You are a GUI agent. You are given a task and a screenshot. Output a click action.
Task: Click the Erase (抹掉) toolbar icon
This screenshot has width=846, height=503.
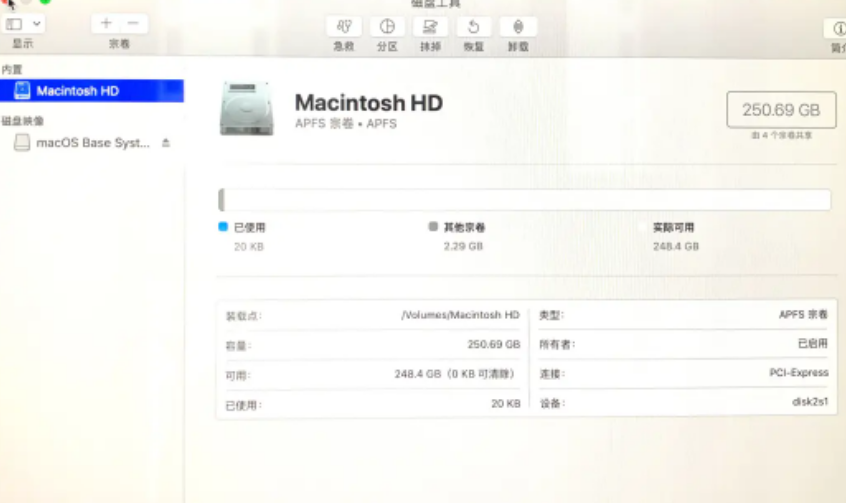430,27
